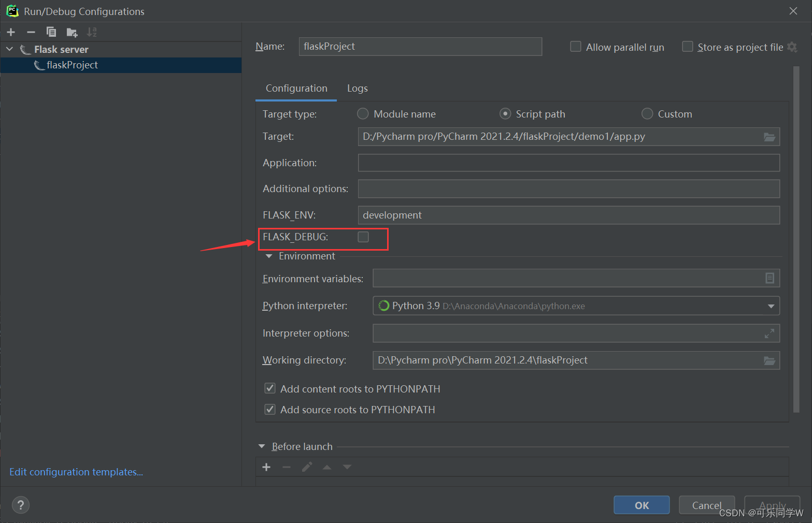Open Environment variables editor icon
Image resolution: width=812 pixels, height=523 pixels.
770,279
